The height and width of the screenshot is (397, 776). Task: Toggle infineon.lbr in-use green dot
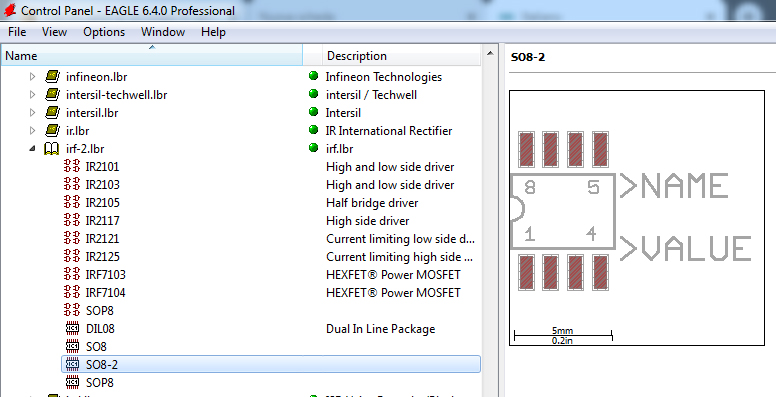(313, 76)
